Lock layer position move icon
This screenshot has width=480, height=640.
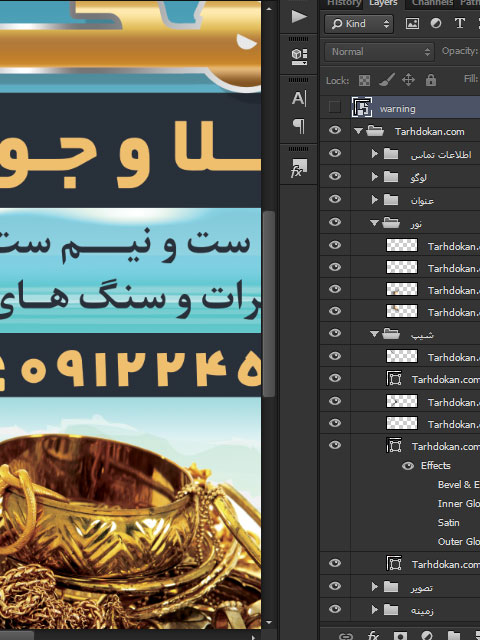pyautogui.click(x=409, y=80)
